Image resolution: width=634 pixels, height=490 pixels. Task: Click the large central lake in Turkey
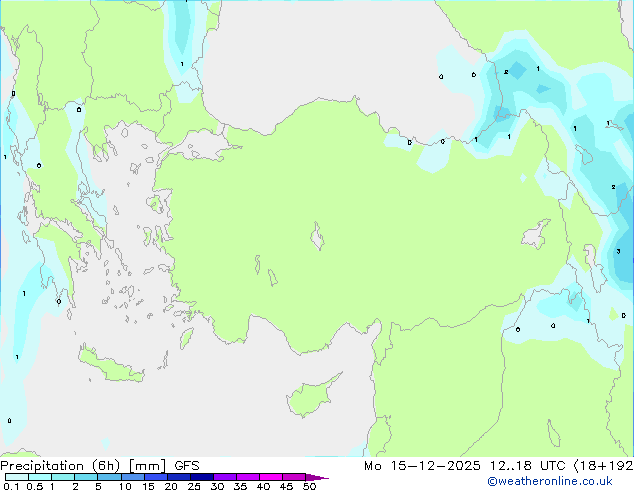coord(317,236)
